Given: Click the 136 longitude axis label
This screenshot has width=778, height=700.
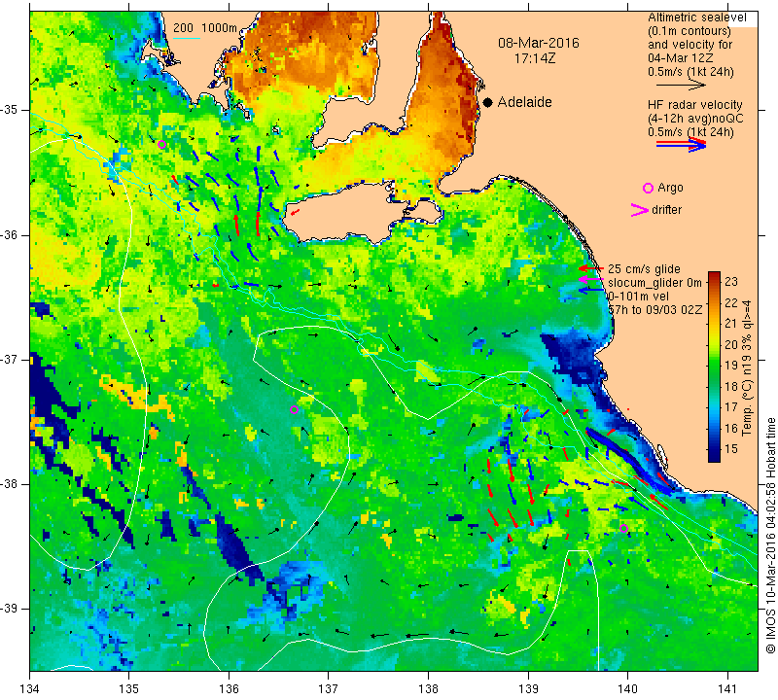Looking at the screenshot, I should tap(229, 688).
